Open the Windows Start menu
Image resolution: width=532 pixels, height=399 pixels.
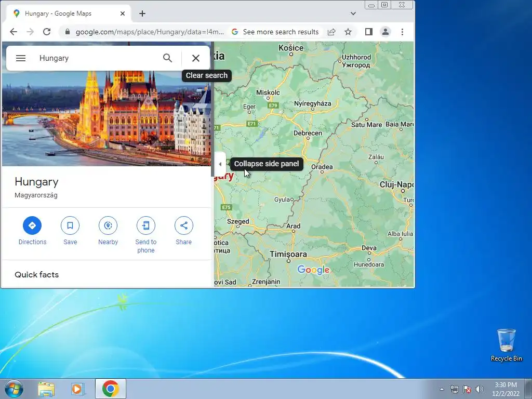coord(14,389)
